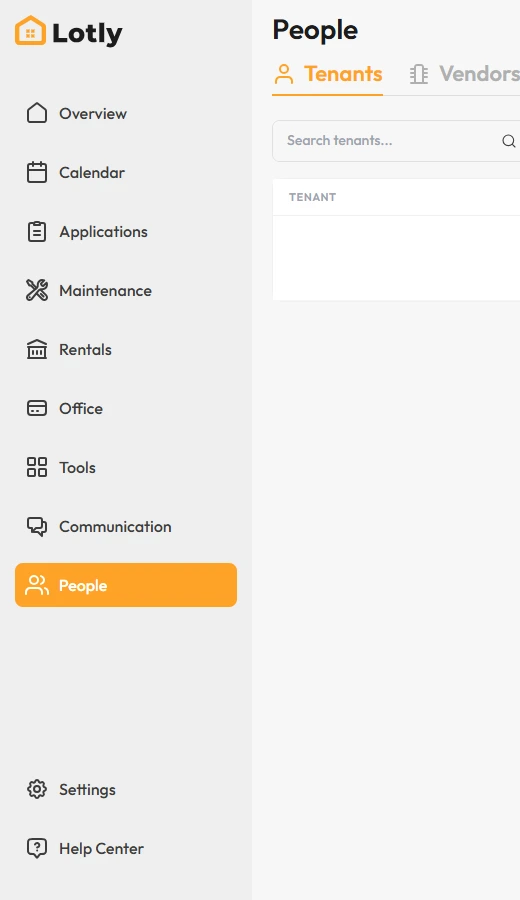520x900 pixels.
Task: Focus the Search tenants input field
Action: point(396,141)
